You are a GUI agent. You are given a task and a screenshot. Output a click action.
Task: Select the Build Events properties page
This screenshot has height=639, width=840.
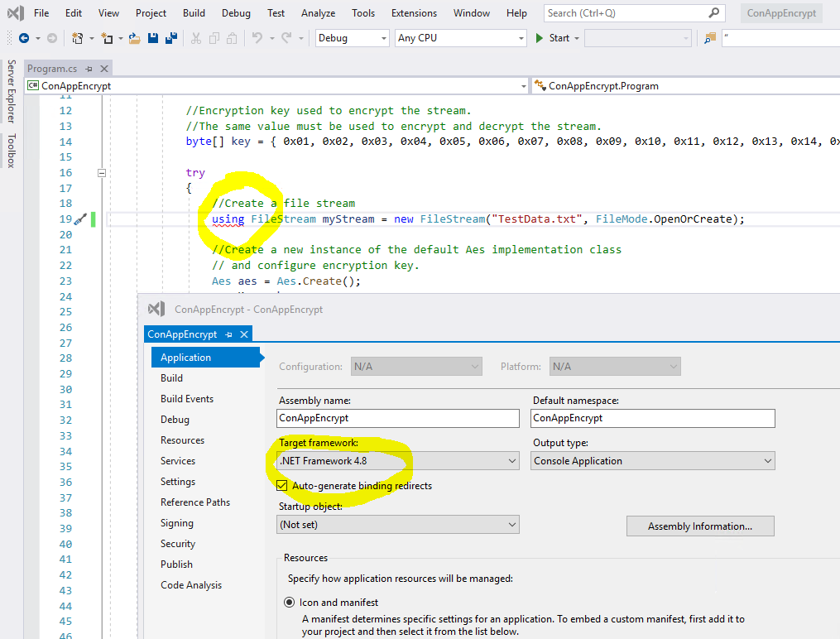coord(187,398)
